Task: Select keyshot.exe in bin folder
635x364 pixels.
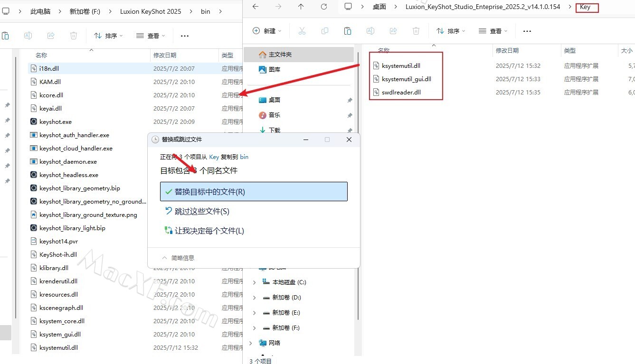Action: (56, 121)
